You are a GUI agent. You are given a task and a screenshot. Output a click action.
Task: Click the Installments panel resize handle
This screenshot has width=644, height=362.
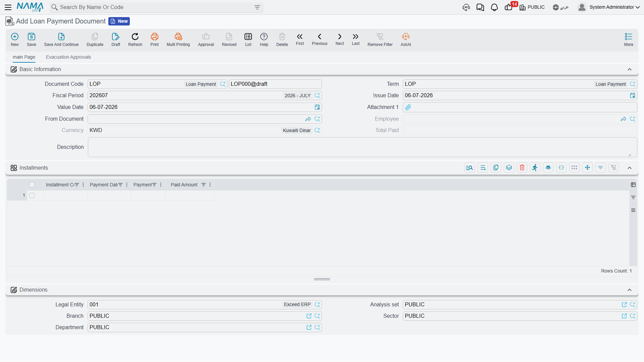pos(322,279)
